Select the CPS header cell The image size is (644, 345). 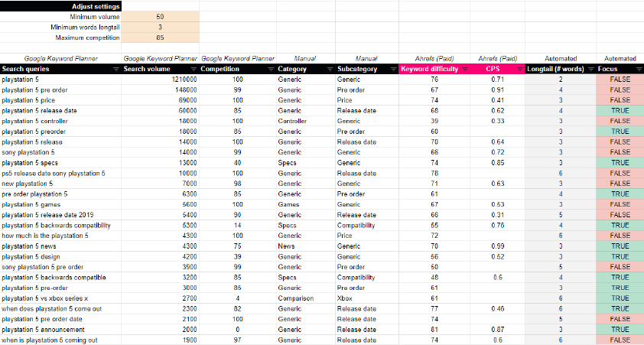point(497,69)
